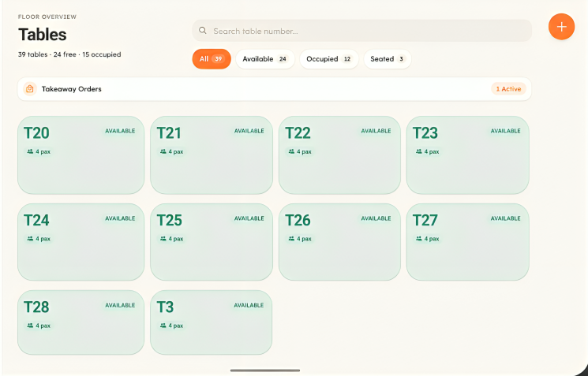This screenshot has height=376, width=588.
Task: Filter by Available tables
Action: point(265,59)
